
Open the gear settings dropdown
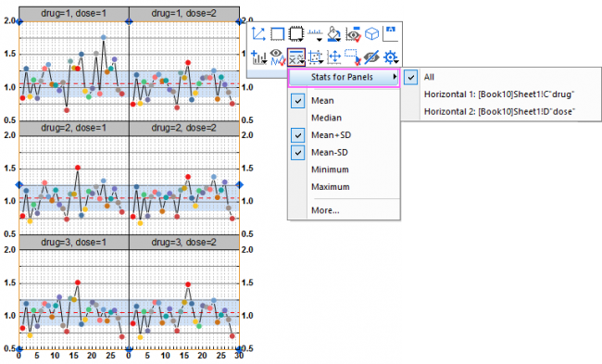tap(391, 57)
